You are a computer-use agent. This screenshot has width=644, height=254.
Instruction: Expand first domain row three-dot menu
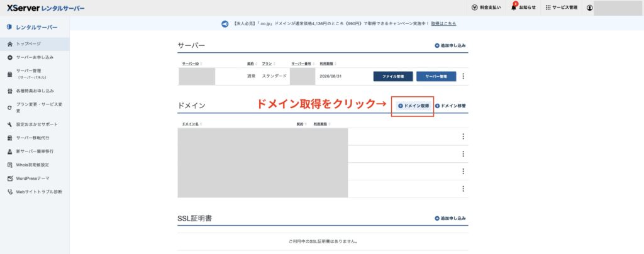464,136
